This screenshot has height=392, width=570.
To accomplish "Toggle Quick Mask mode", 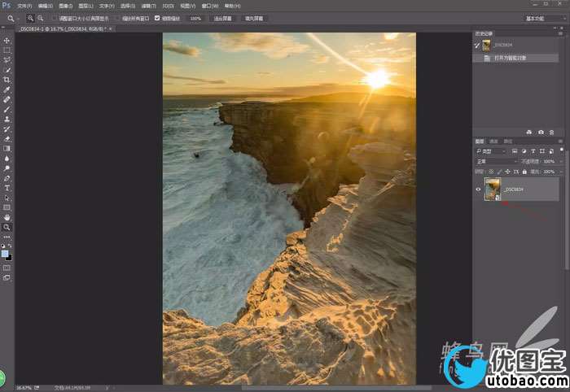I will (x=7, y=268).
